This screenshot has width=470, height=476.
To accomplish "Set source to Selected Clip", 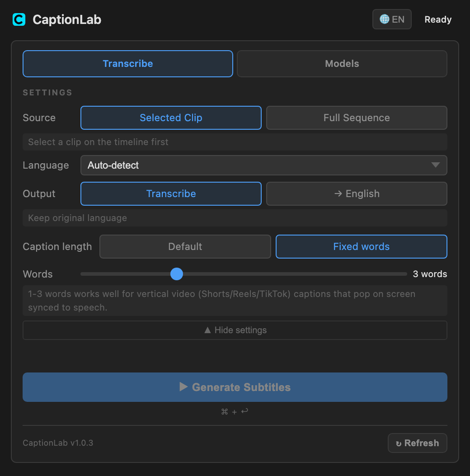I will point(171,118).
